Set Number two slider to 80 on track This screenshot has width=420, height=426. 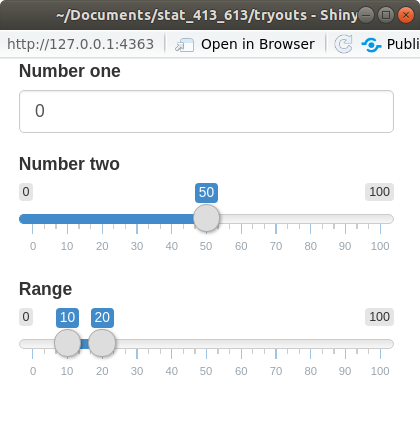click(x=310, y=219)
